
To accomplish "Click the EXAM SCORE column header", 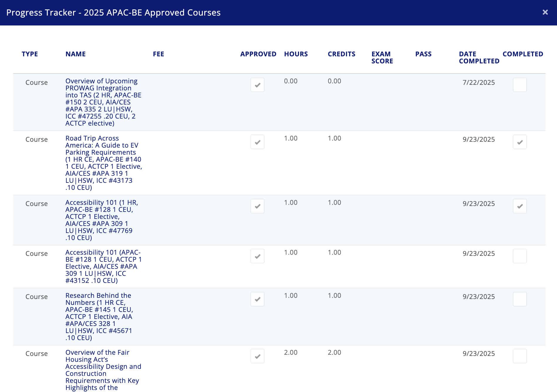I will [x=382, y=58].
